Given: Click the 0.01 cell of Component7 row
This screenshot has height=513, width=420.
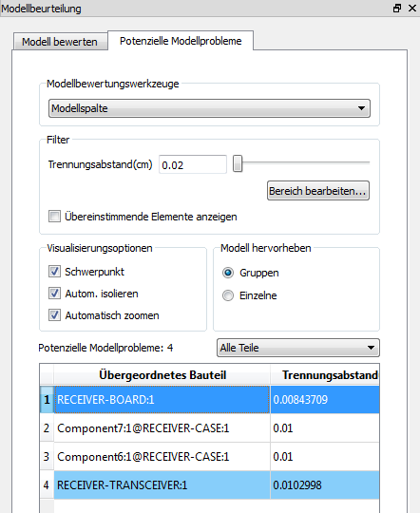Looking at the screenshot, I should 325,427.
